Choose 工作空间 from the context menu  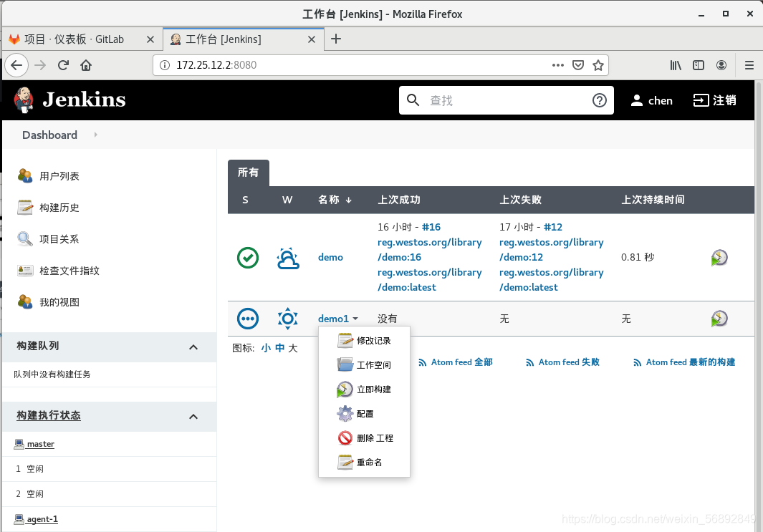point(364,364)
